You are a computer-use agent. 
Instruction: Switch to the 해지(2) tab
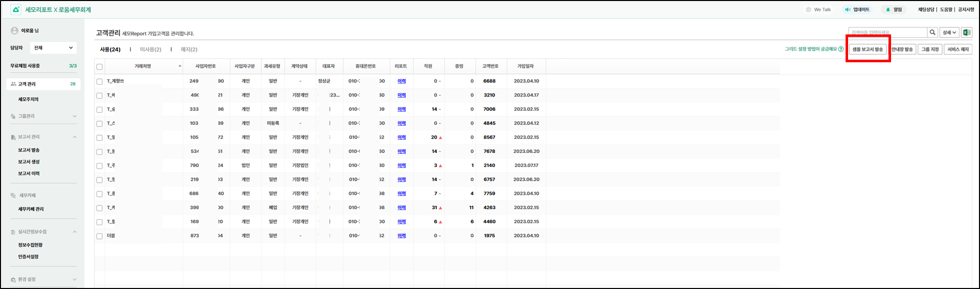coord(189,50)
